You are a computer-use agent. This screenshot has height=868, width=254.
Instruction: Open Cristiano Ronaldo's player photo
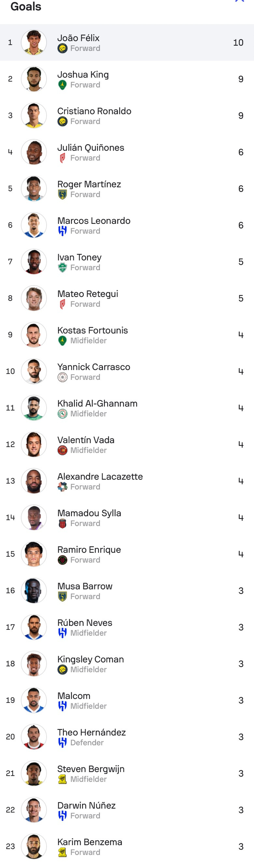tap(34, 116)
